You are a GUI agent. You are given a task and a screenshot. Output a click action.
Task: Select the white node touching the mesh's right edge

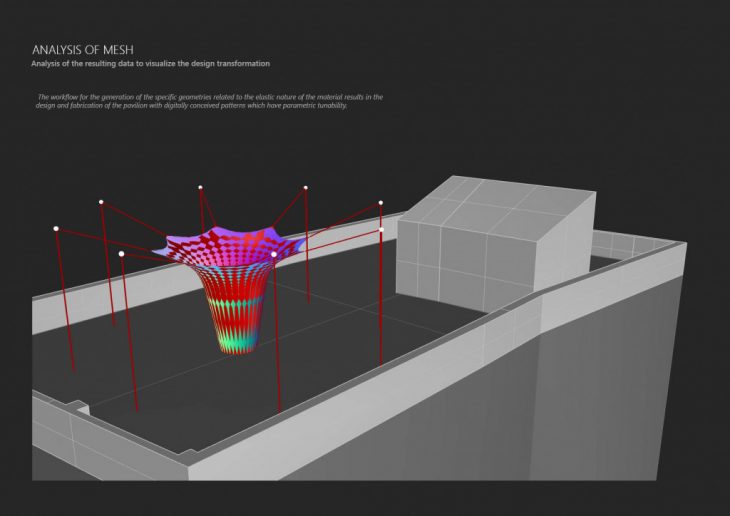click(274, 254)
